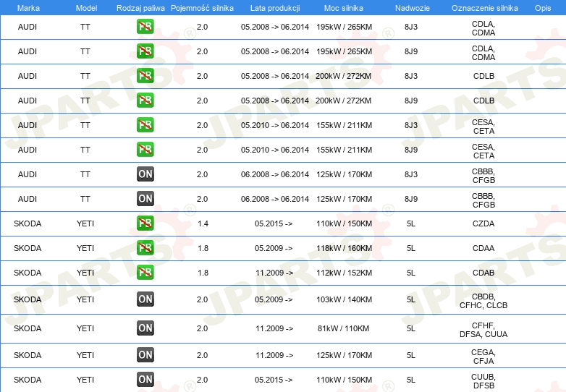Viewport: 566px width, 392px height.
Task: Click the body code 8J3 in the CDLB row
Action: click(x=411, y=76)
